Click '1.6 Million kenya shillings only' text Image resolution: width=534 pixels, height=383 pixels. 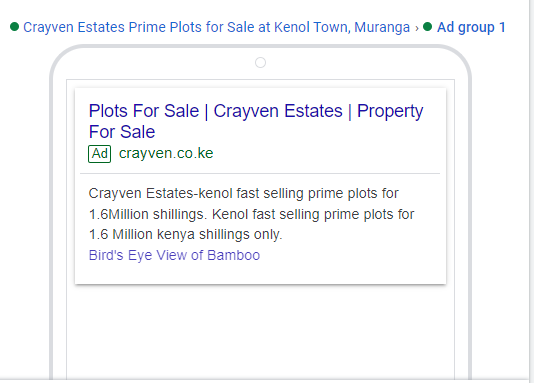coord(185,235)
